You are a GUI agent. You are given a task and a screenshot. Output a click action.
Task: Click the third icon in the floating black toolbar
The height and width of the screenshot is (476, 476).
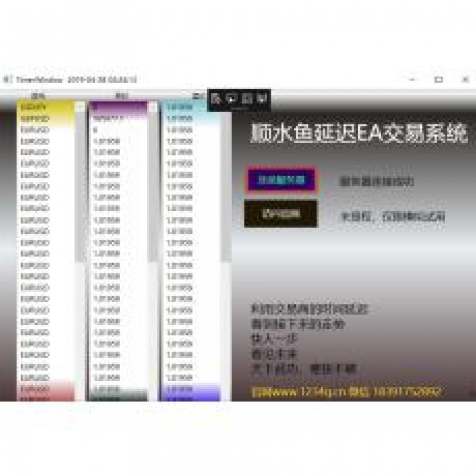coord(247,99)
